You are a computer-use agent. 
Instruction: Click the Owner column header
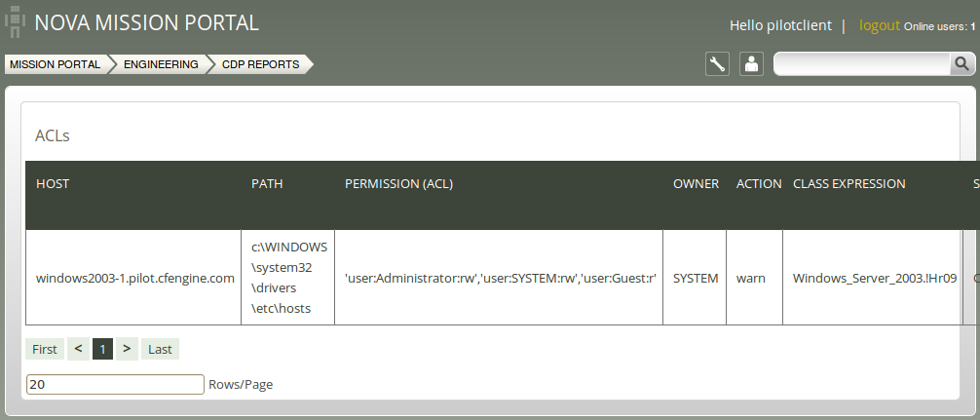[x=696, y=184]
